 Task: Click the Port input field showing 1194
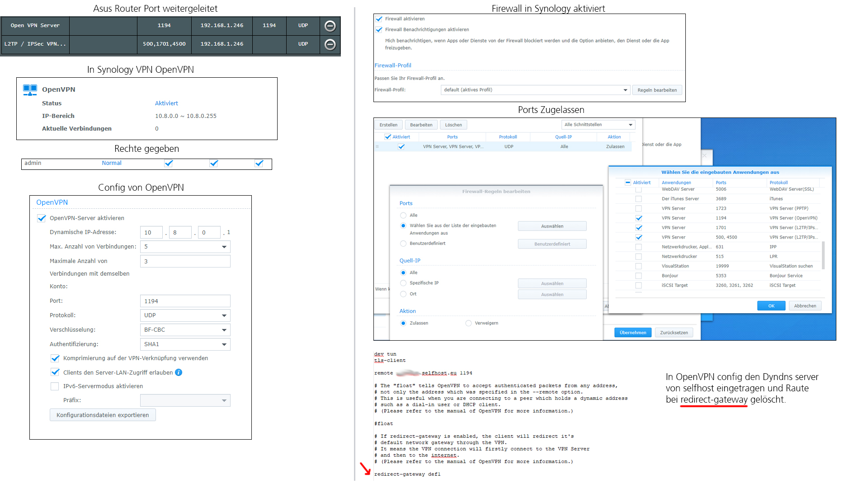(185, 301)
